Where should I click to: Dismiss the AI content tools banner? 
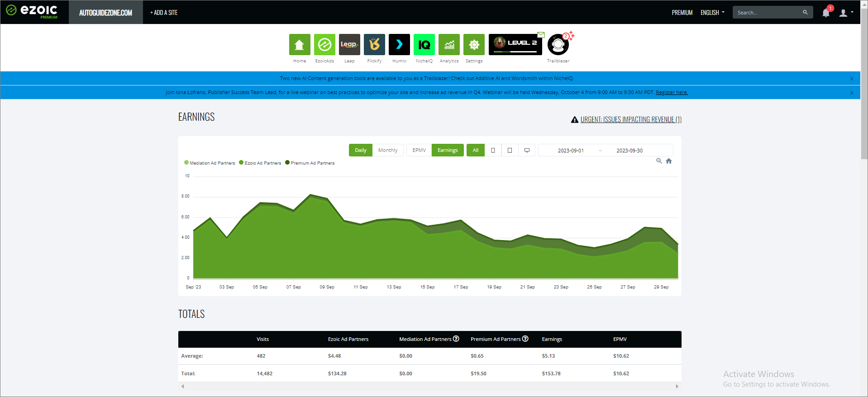pyautogui.click(x=852, y=79)
